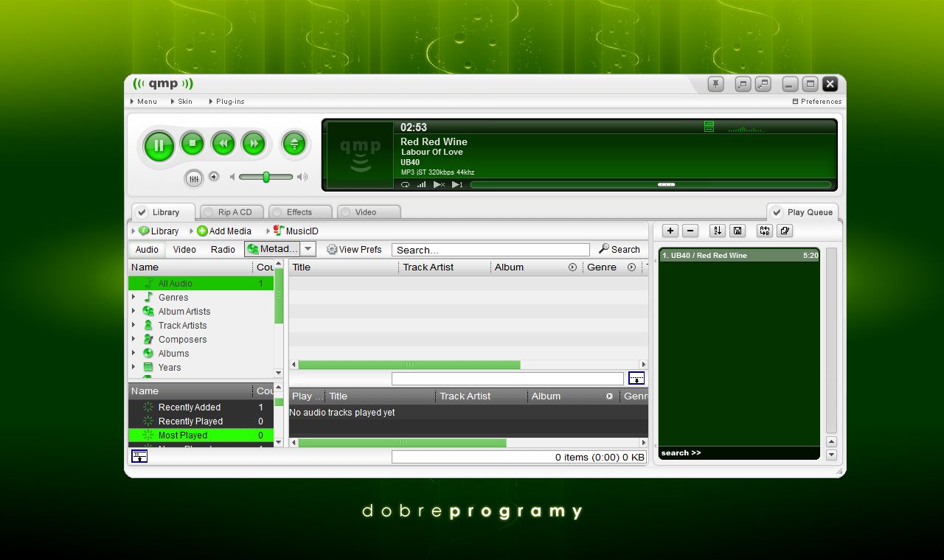The width and height of the screenshot is (944, 560).
Task: Toggle repeat playback mode
Action: (405, 185)
